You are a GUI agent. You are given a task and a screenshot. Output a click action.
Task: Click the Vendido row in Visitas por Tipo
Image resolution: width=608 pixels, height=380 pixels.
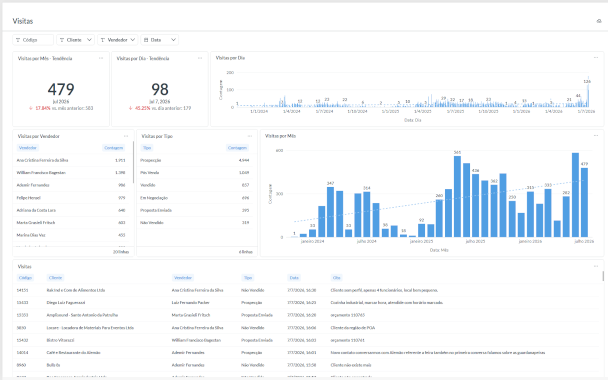[x=195, y=185]
